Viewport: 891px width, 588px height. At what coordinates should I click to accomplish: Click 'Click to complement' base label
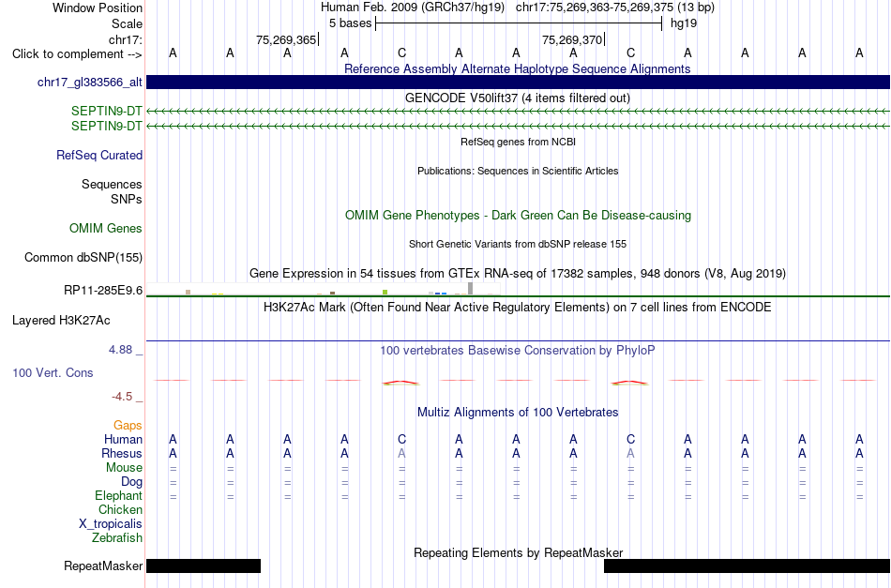pos(77,54)
